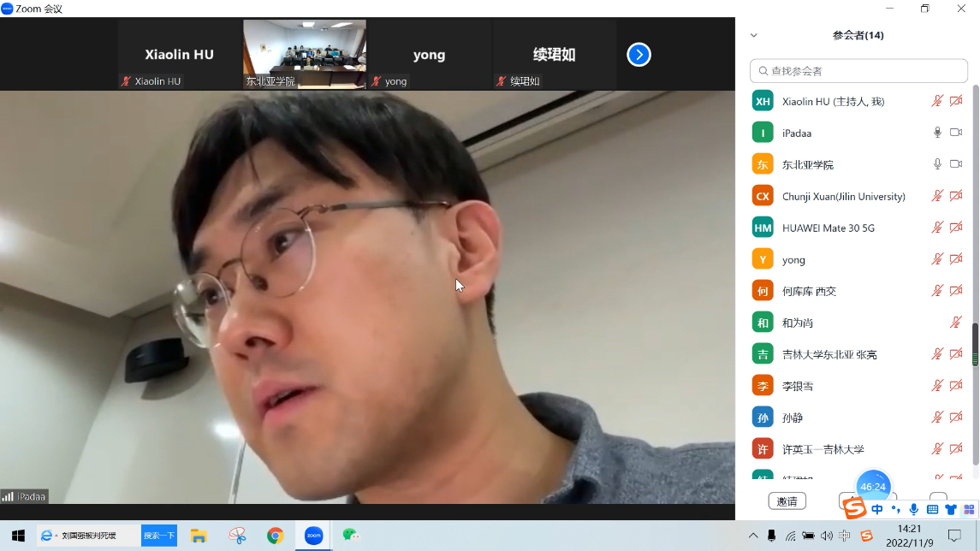Show hidden system tray icons
The width and height of the screenshot is (980, 551).
(x=753, y=536)
